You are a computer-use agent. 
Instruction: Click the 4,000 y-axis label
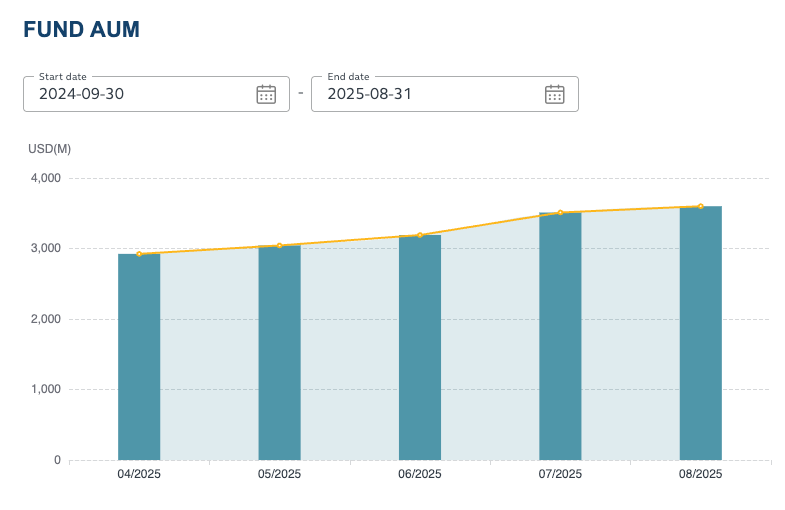[x=45, y=178]
